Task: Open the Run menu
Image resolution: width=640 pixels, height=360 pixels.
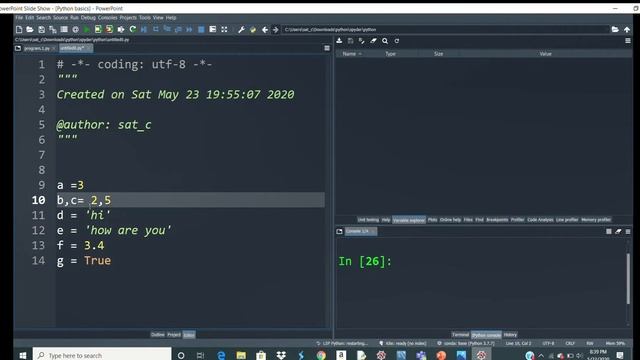Action: coord(74,18)
